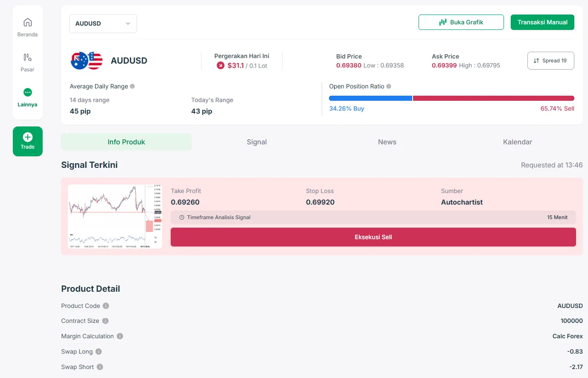The image size is (588, 378).
Task: Click the Requested at 13:46 timestamp
Action: 552,165
